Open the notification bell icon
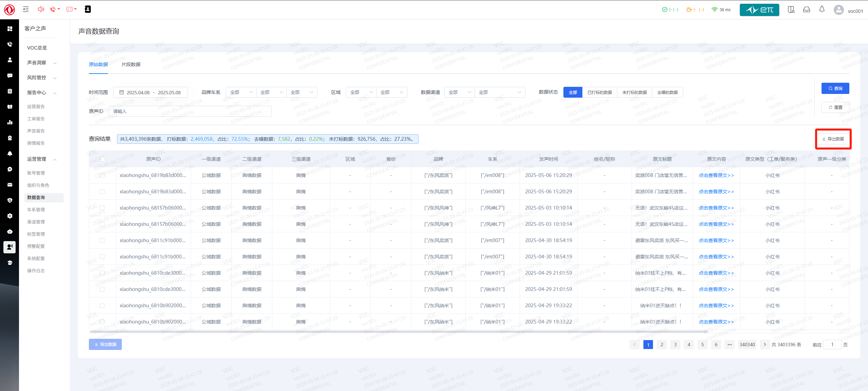868x391 pixels. [x=822, y=9]
